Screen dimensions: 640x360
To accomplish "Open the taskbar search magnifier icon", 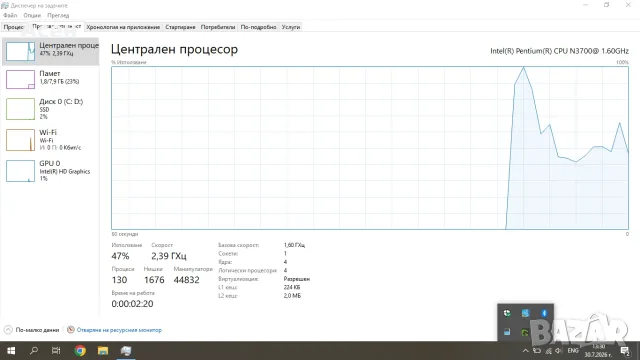I will click(x=34, y=351).
